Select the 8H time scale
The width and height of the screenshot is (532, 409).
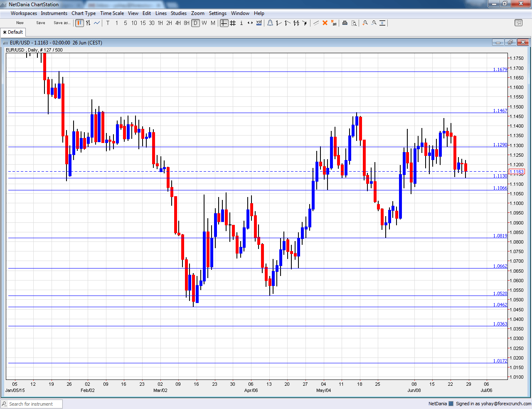coord(187,23)
